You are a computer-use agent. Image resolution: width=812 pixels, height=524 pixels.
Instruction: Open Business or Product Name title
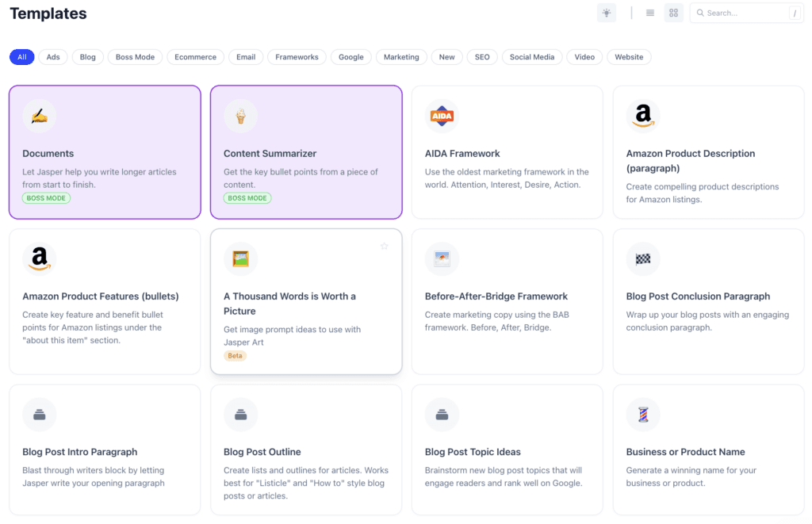(686, 452)
